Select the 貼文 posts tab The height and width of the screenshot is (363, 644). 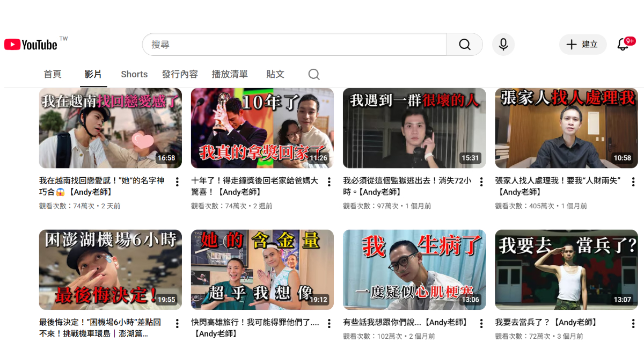tap(275, 74)
